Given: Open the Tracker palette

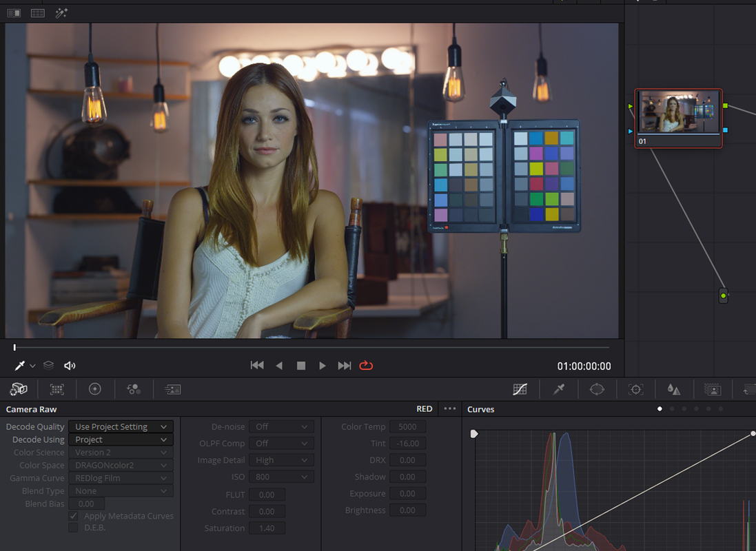Looking at the screenshot, I should pyautogui.click(x=636, y=390).
